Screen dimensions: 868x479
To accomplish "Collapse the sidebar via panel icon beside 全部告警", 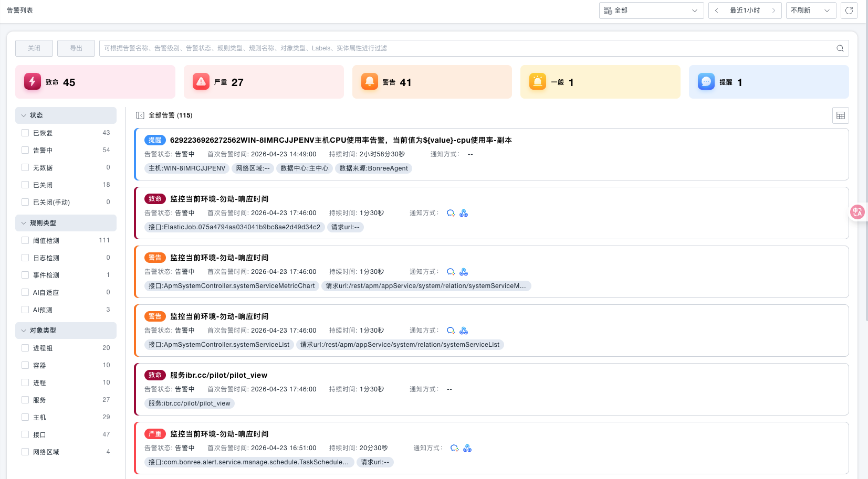I will click(140, 115).
